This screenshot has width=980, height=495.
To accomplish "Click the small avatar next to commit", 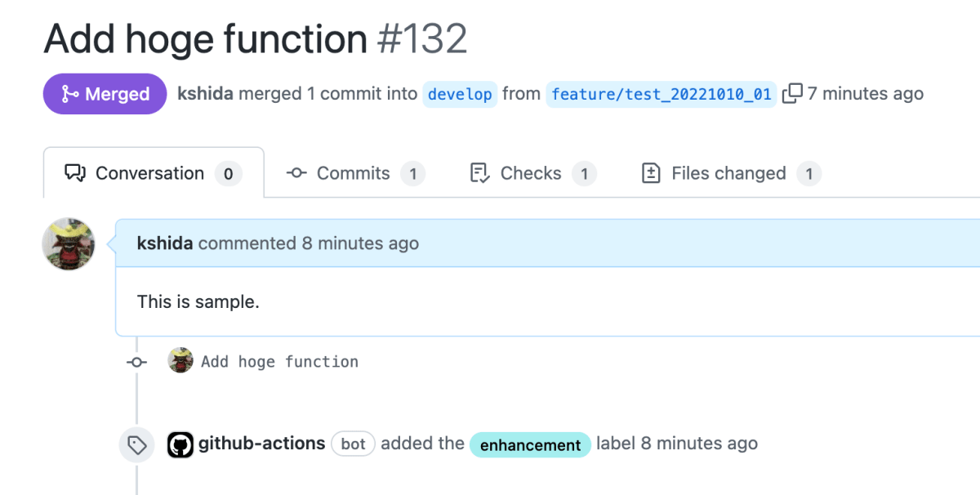I will pos(180,360).
